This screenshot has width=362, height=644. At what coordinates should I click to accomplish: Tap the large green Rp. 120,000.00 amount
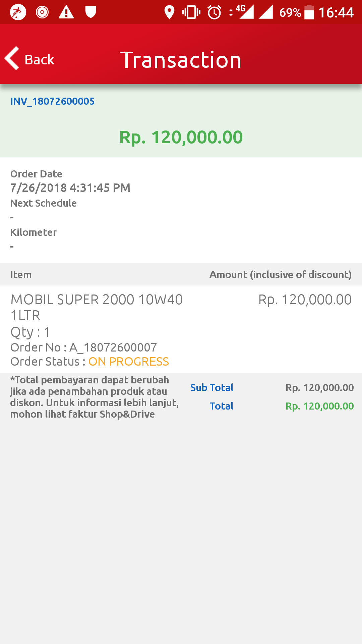coord(181,137)
